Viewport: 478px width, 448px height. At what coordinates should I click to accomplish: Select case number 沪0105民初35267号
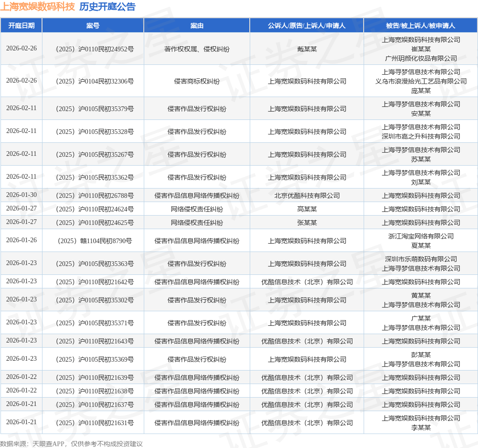[x=106, y=154]
